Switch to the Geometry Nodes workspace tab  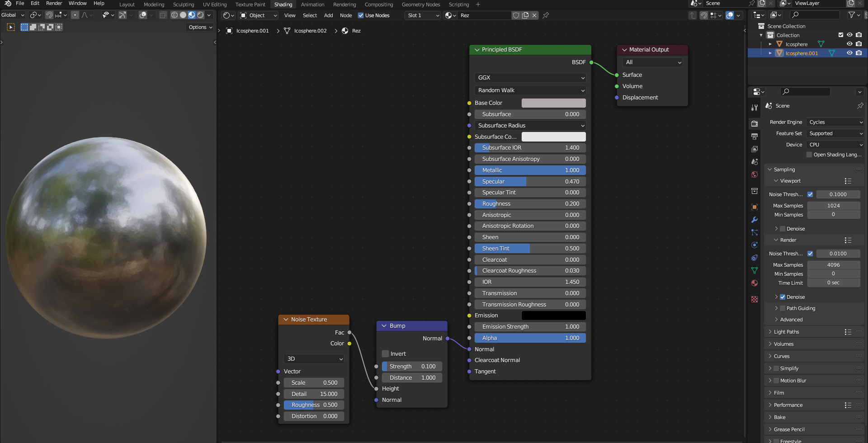(x=420, y=5)
